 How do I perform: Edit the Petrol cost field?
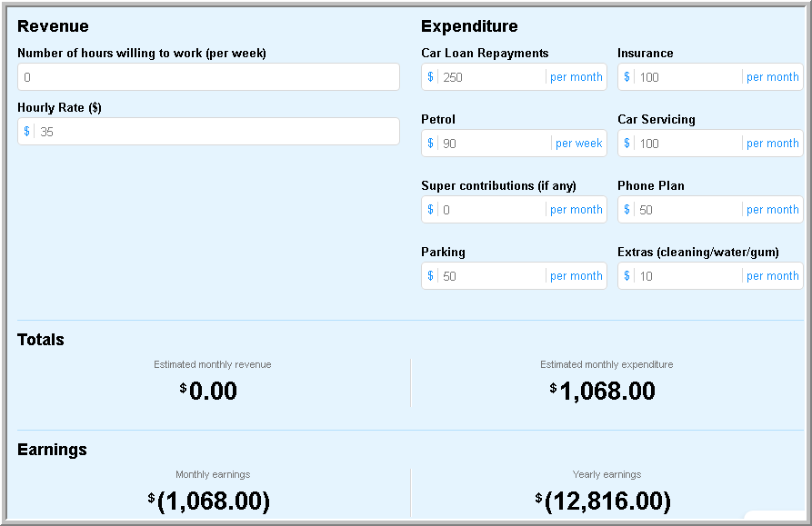(494, 144)
